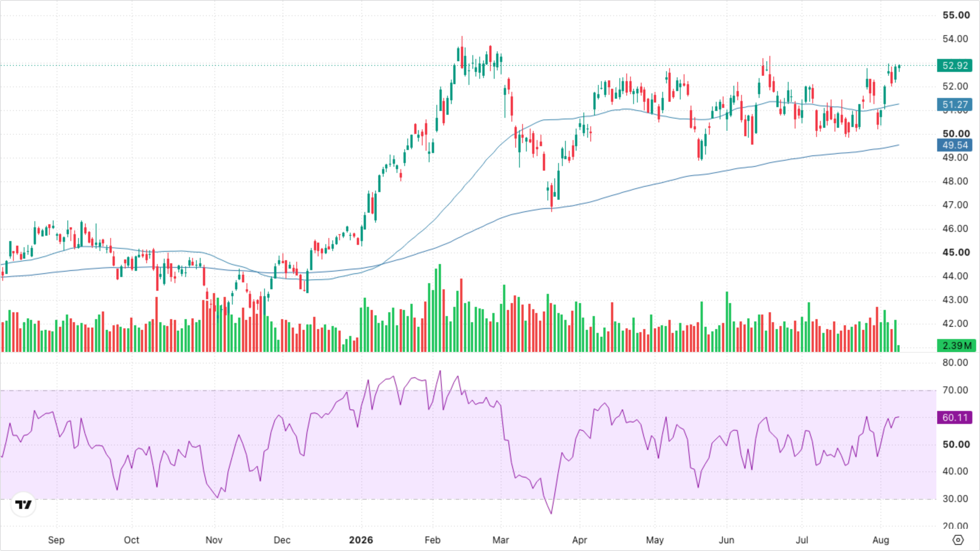Click 30.00 on the RSI scale
This screenshot has height=551, width=980.
tap(955, 499)
